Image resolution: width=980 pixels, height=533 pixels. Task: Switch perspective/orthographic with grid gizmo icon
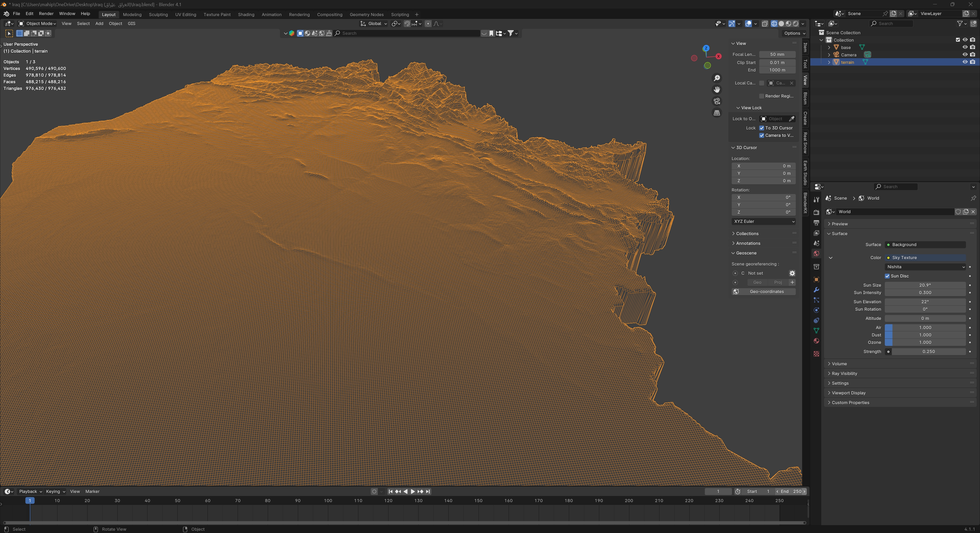click(717, 113)
